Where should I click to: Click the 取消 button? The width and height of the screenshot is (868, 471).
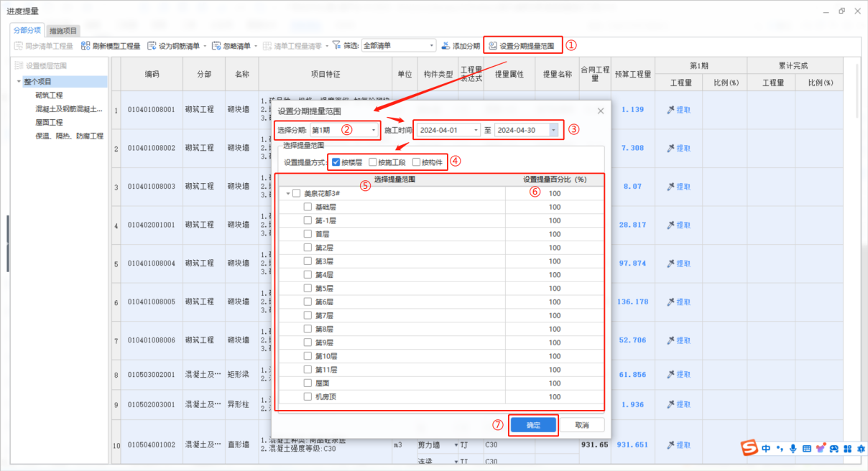(x=582, y=425)
